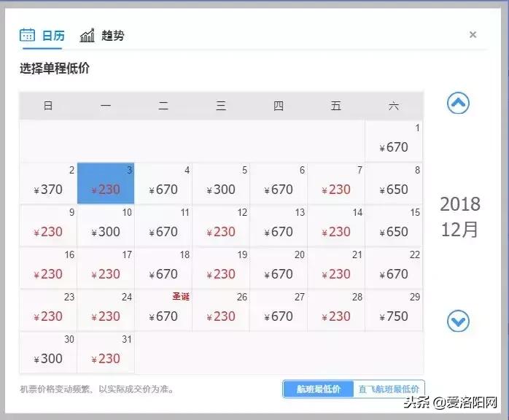
Task: Pick December 21 priced ¥230
Action: [x=336, y=268]
